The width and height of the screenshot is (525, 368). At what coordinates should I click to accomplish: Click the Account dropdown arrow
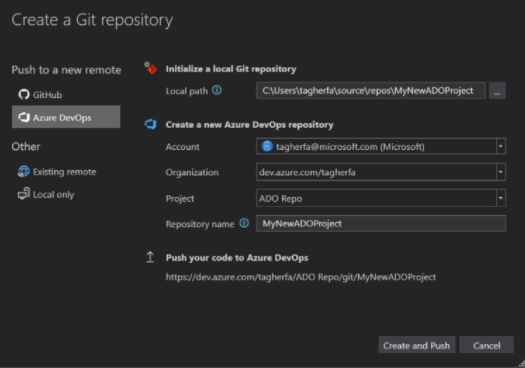coord(501,146)
